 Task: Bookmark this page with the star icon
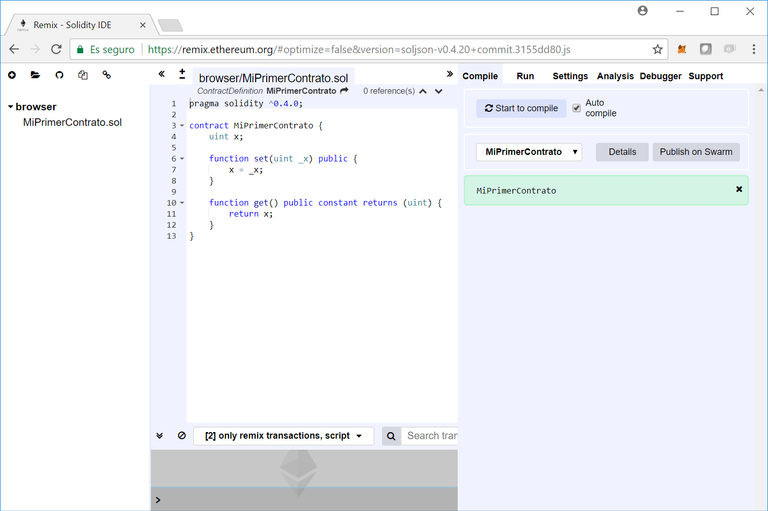click(657, 49)
